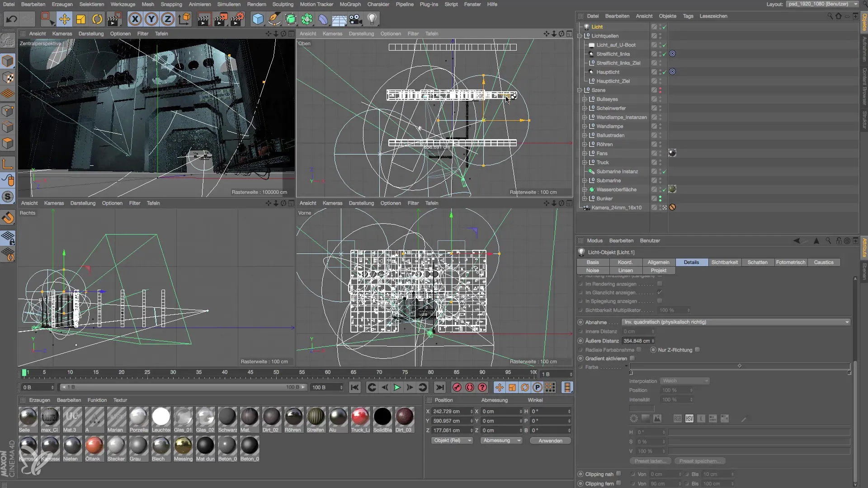
Task: Click the light bulb object icon
Action: coord(372,19)
